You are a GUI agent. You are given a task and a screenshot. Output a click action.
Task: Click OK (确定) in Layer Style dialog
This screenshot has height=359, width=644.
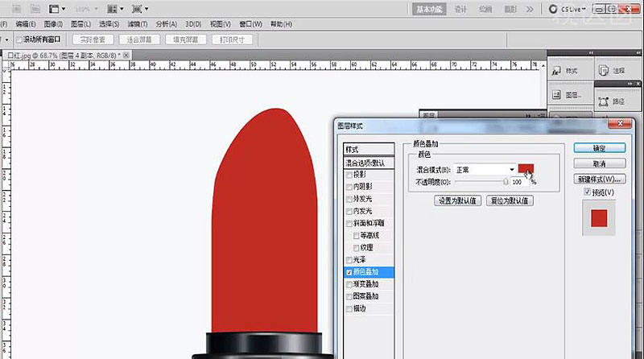[x=600, y=148]
